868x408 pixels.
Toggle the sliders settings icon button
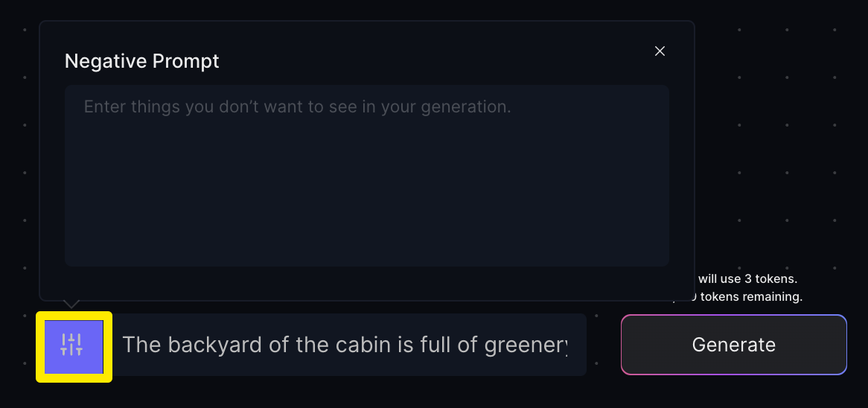73,346
